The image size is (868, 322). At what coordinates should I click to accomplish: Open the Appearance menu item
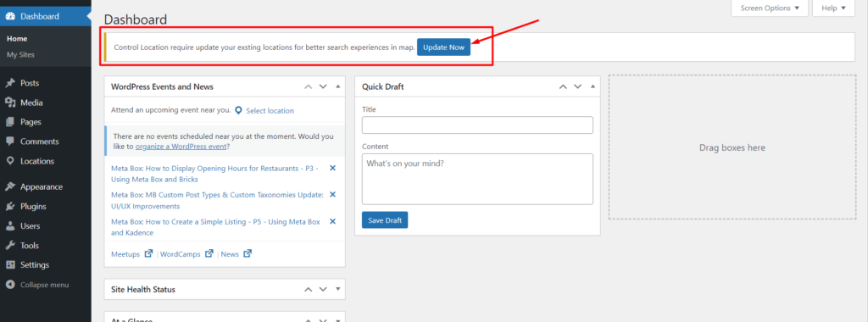(42, 187)
